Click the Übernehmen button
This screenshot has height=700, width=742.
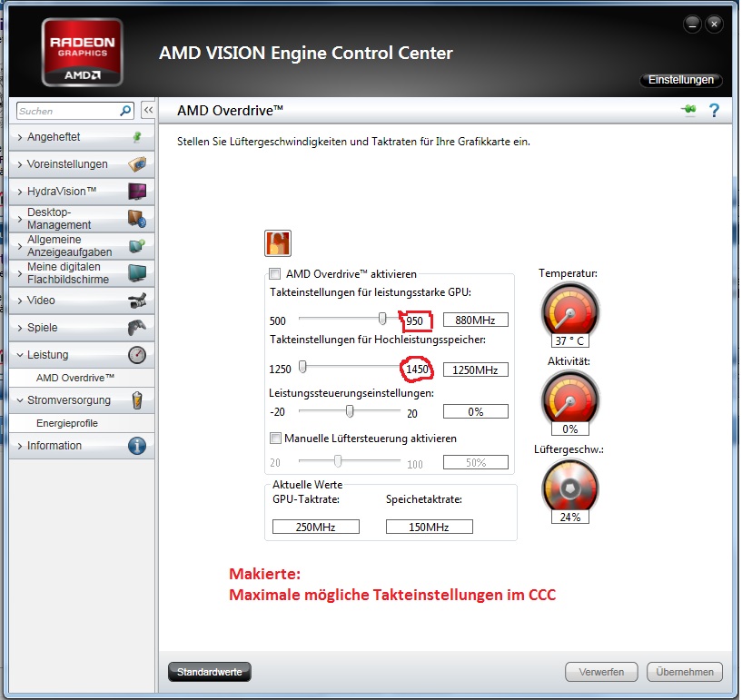[685, 672]
